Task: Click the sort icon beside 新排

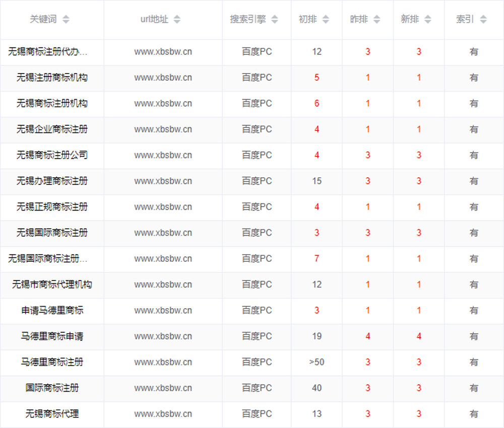Action: click(428, 20)
